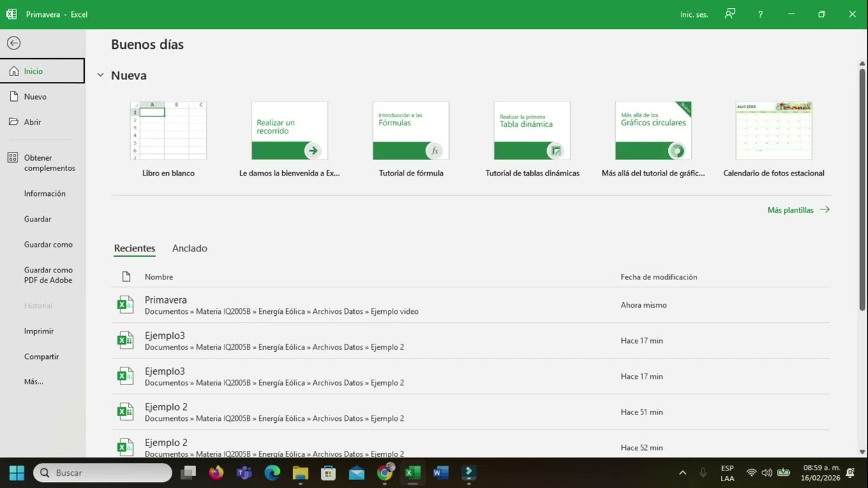Screen dimensions: 868x488
Task: Open the Tutorial de tablas dinámicas template
Action: click(532, 140)
